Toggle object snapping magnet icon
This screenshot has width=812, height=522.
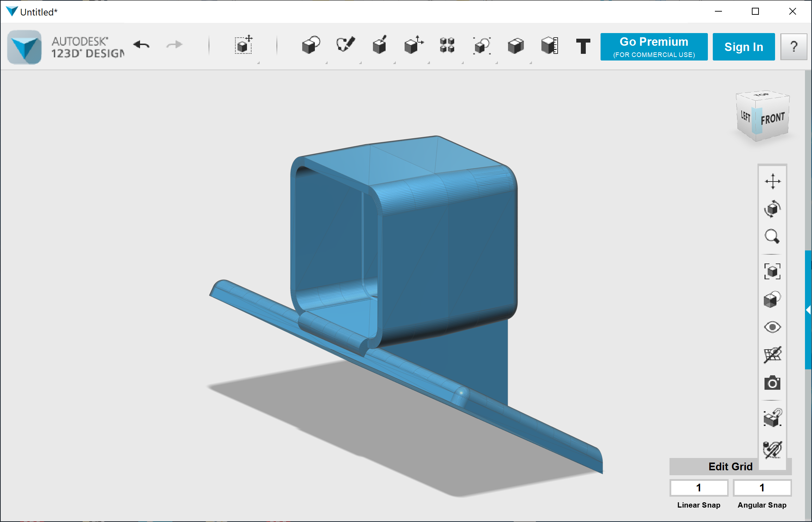(772, 418)
